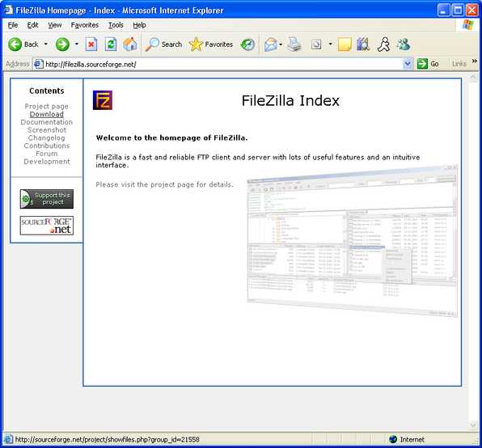The width and height of the screenshot is (482, 448).
Task: Open the Favorites menu
Action: coord(85,25)
